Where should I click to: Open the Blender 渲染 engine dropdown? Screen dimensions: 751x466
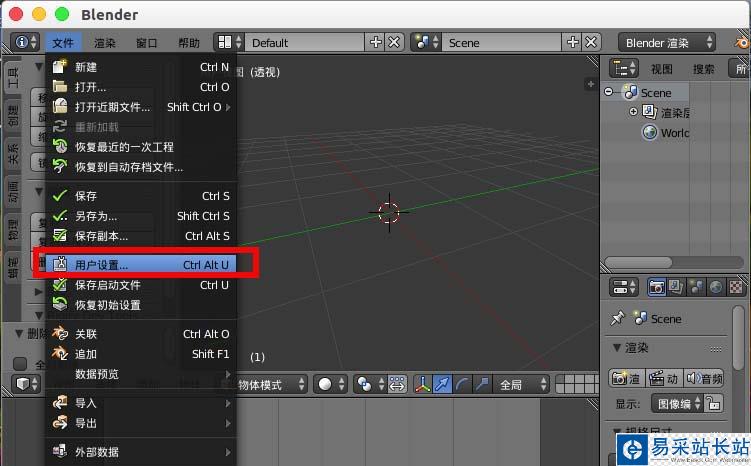click(x=667, y=42)
